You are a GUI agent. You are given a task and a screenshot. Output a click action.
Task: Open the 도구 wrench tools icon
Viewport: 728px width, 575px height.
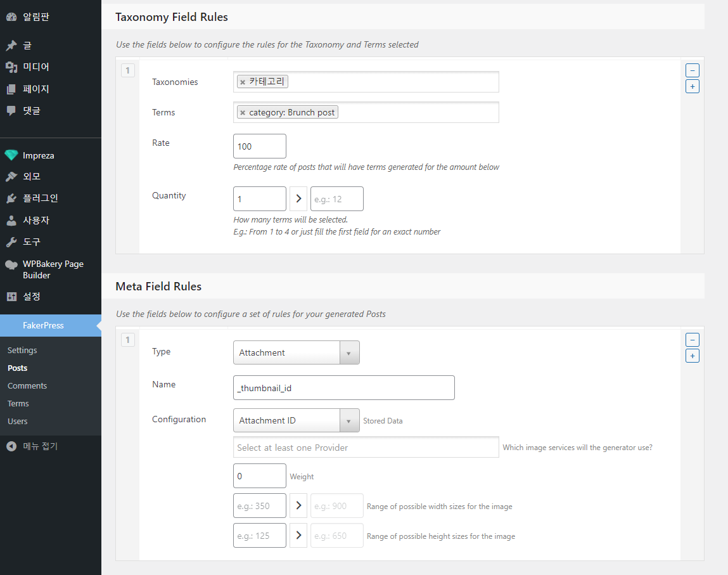(11, 242)
